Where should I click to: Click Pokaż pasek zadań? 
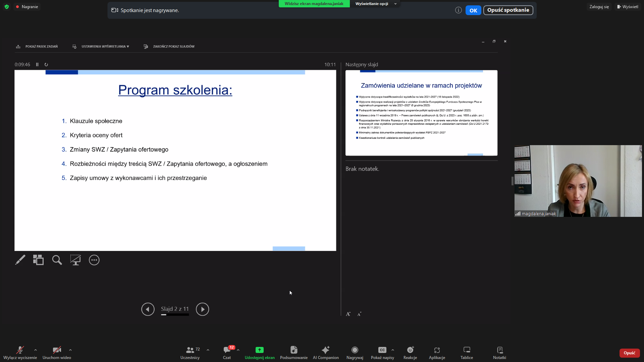point(37,47)
